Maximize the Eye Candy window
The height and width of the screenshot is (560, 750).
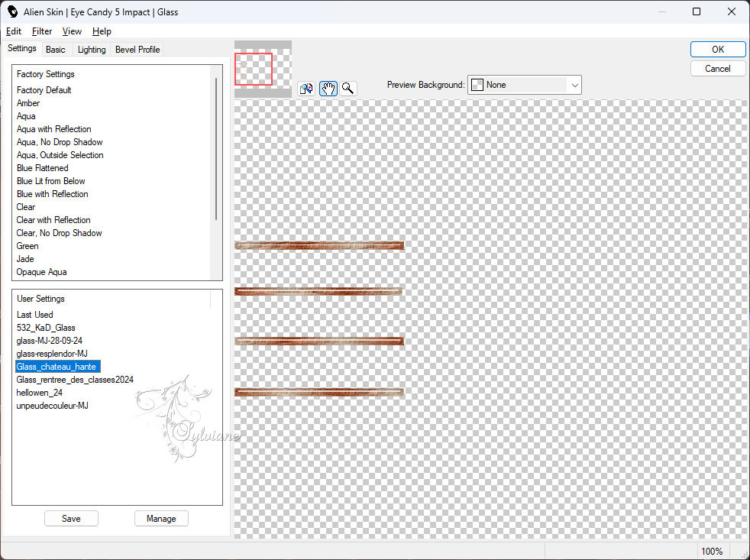697,11
